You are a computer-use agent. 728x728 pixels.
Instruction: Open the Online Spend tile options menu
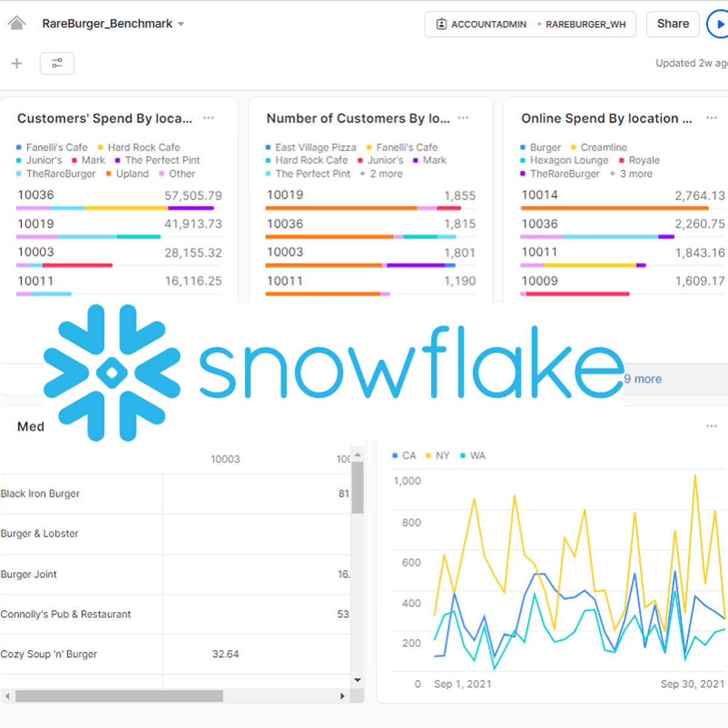[x=712, y=118]
